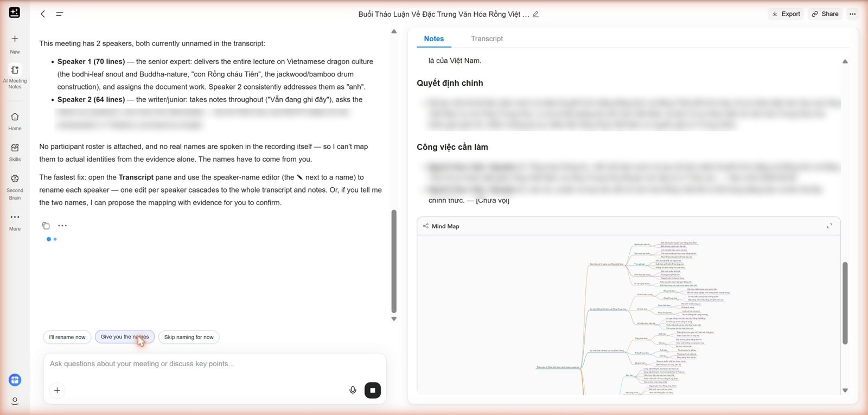Open more options under the chat response
This screenshot has width=868, height=415.
coord(62,226)
